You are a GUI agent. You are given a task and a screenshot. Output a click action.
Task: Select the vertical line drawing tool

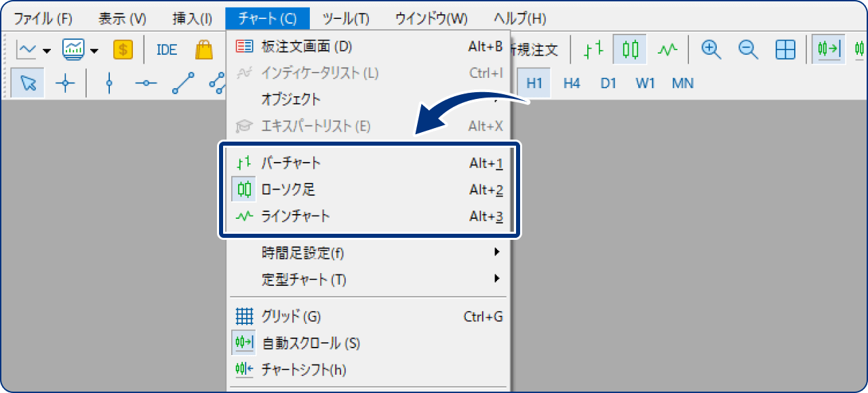[x=109, y=83]
